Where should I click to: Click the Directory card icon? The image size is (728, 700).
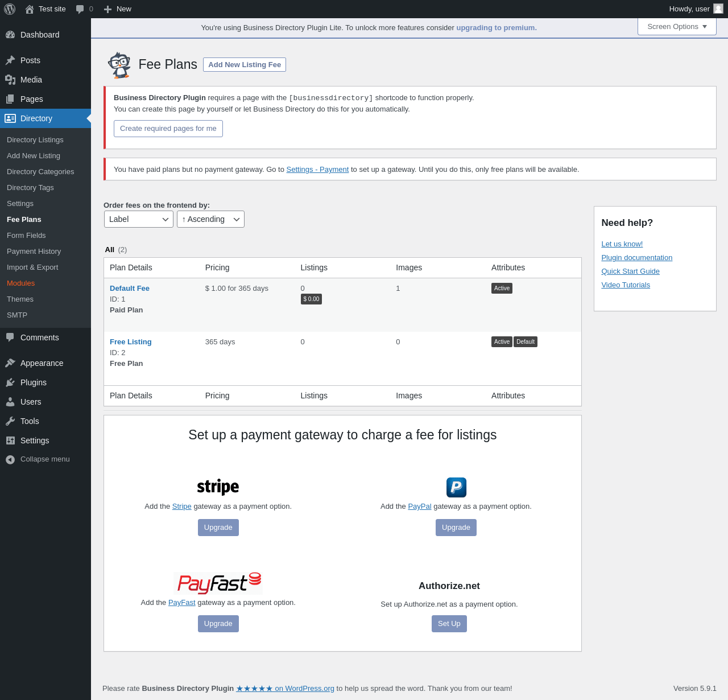(x=10, y=118)
